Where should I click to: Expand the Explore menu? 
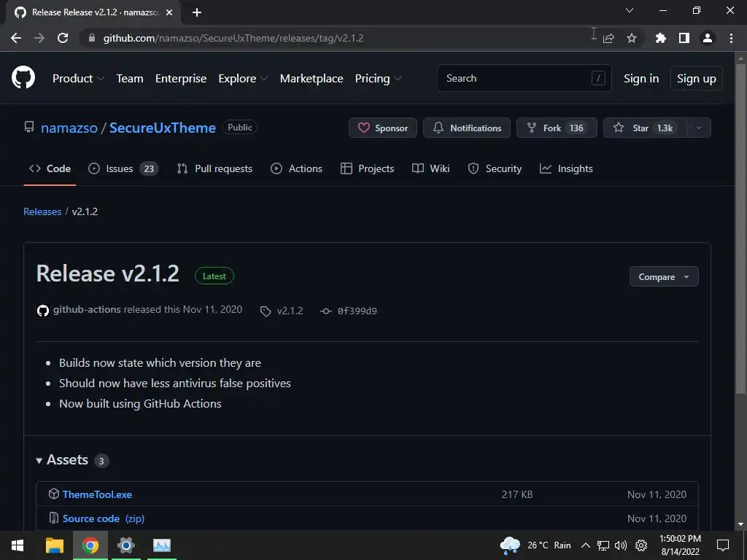243,79
